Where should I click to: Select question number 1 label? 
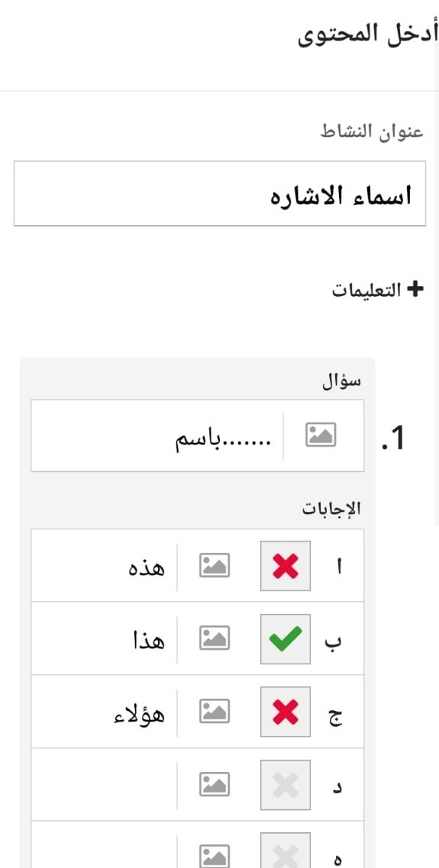click(x=394, y=439)
